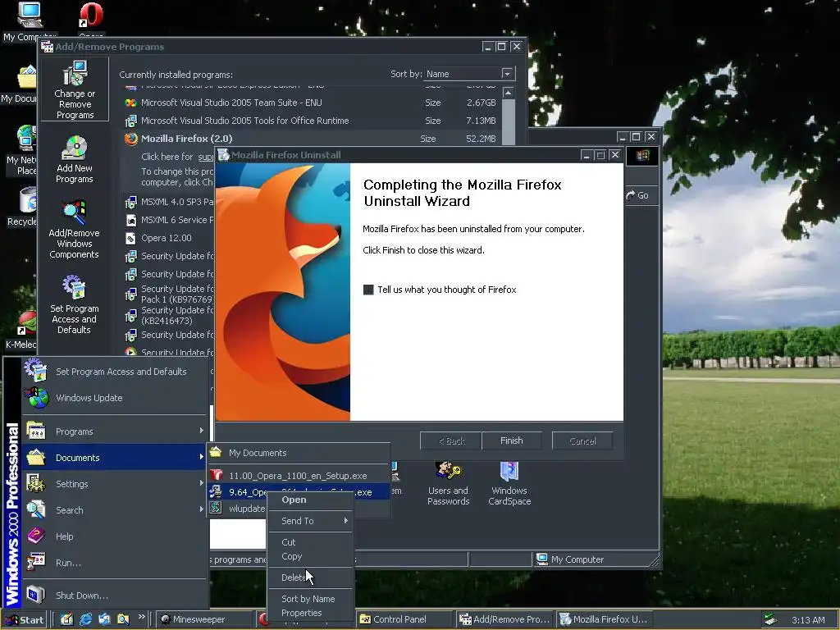Click the 3:13 AM clock in the system tray
Image resolution: width=840 pixels, height=630 pixels.
[x=808, y=620]
